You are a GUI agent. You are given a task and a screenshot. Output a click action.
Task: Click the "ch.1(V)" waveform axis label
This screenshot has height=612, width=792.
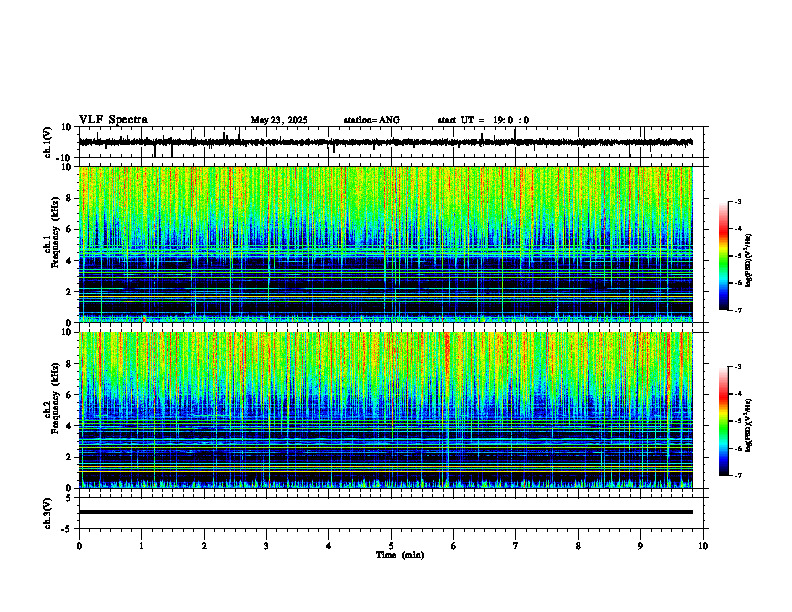click(48, 142)
